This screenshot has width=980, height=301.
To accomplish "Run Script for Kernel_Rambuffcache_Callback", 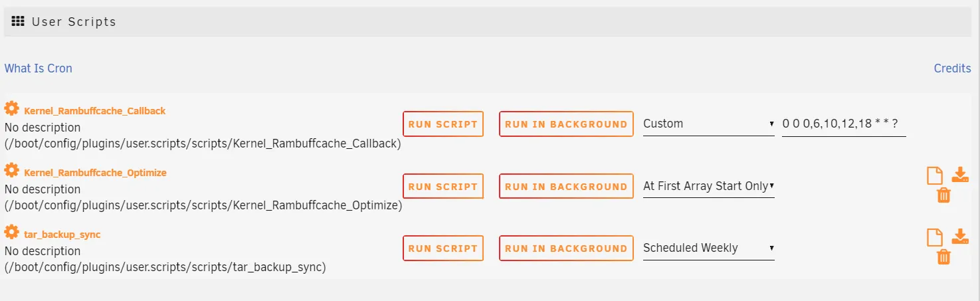I will pos(443,124).
